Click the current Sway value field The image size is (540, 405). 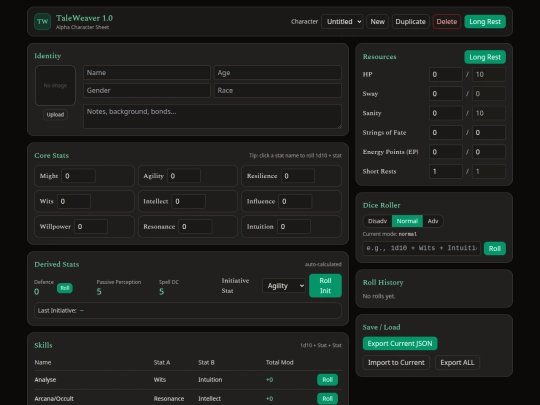pyautogui.click(x=446, y=94)
